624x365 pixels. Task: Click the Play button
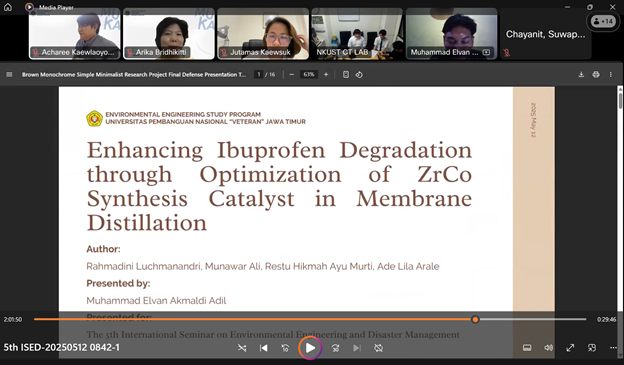pyautogui.click(x=310, y=348)
